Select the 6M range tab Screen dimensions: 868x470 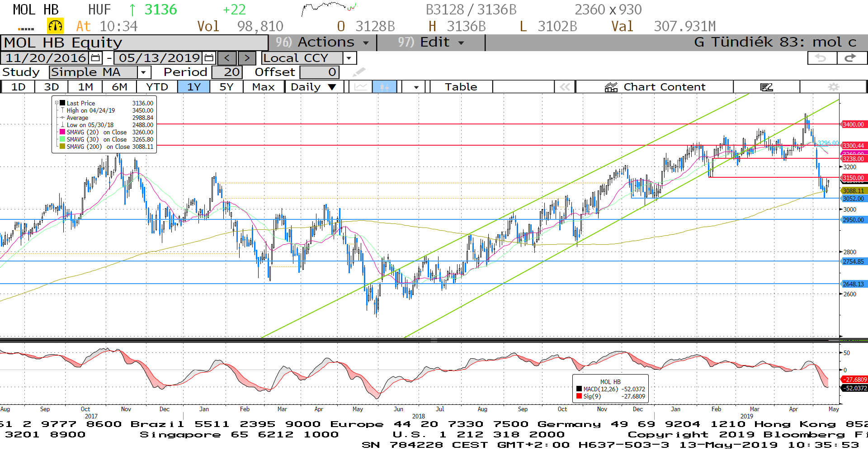coord(119,87)
